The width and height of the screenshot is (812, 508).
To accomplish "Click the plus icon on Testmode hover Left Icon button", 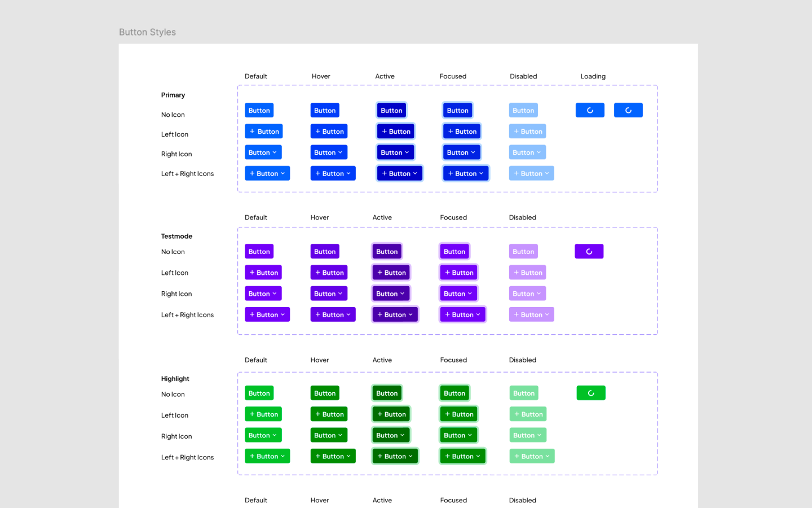I will click(317, 272).
